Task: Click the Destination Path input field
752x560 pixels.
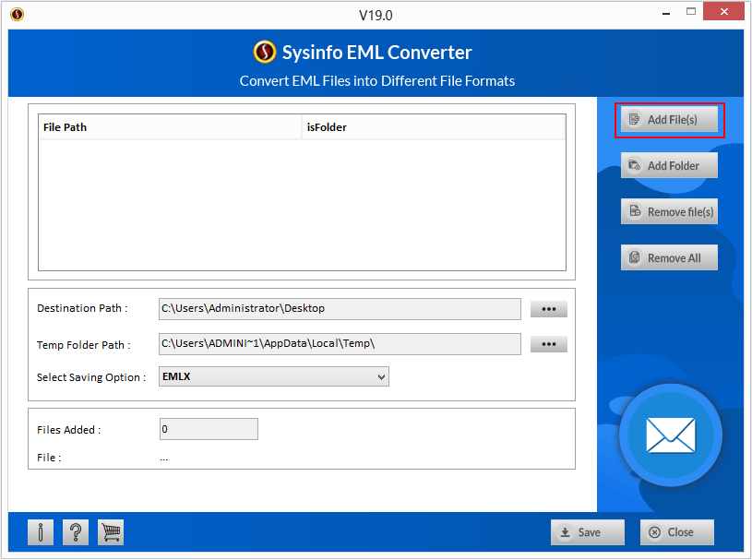Action: coord(340,309)
